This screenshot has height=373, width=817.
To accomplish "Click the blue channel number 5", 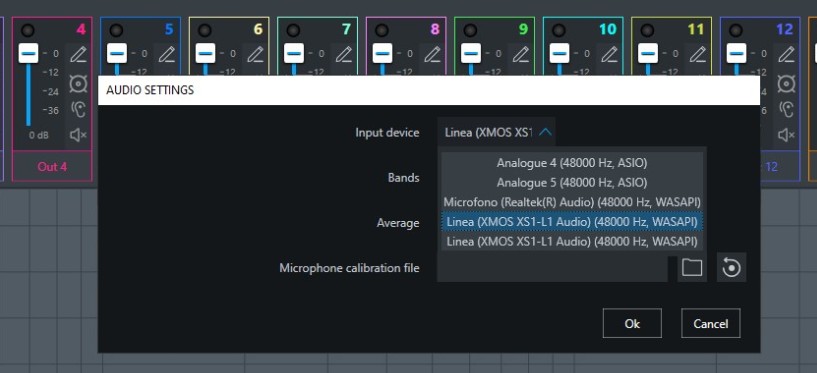I will click(169, 29).
